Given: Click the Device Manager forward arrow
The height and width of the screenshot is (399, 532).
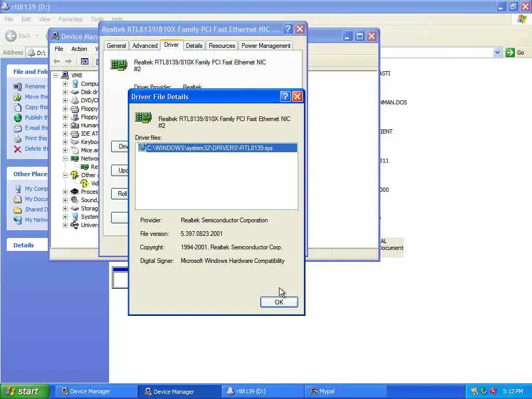Looking at the screenshot, I should click(x=69, y=61).
